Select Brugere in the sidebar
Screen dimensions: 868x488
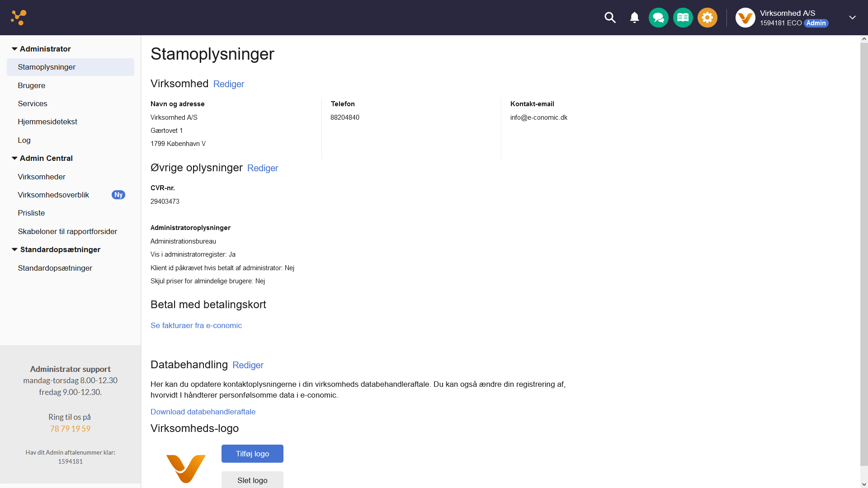31,85
